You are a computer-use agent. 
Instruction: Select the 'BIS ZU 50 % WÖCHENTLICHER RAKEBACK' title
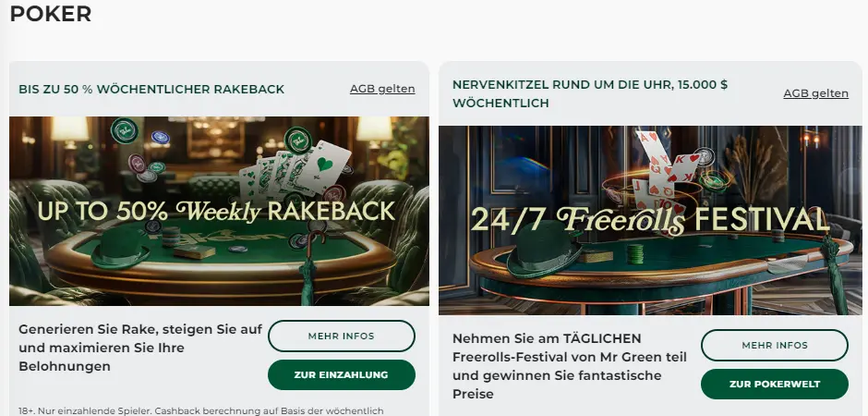tap(151, 89)
